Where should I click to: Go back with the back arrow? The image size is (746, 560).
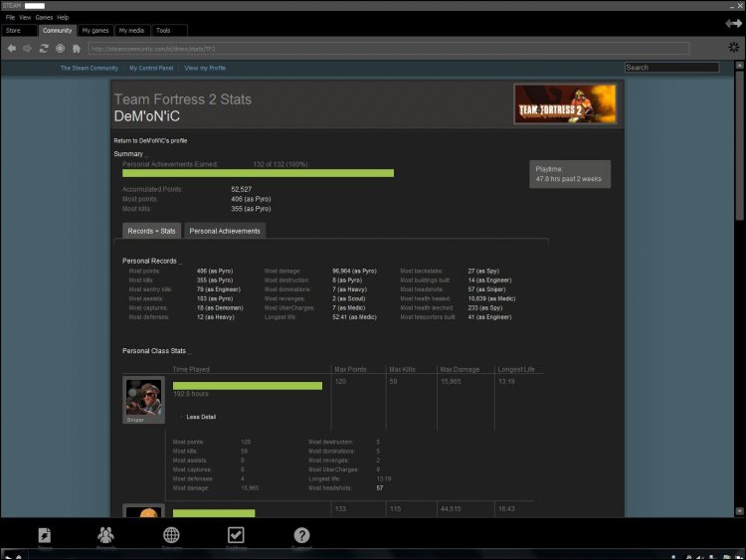[x=11, y=49]
